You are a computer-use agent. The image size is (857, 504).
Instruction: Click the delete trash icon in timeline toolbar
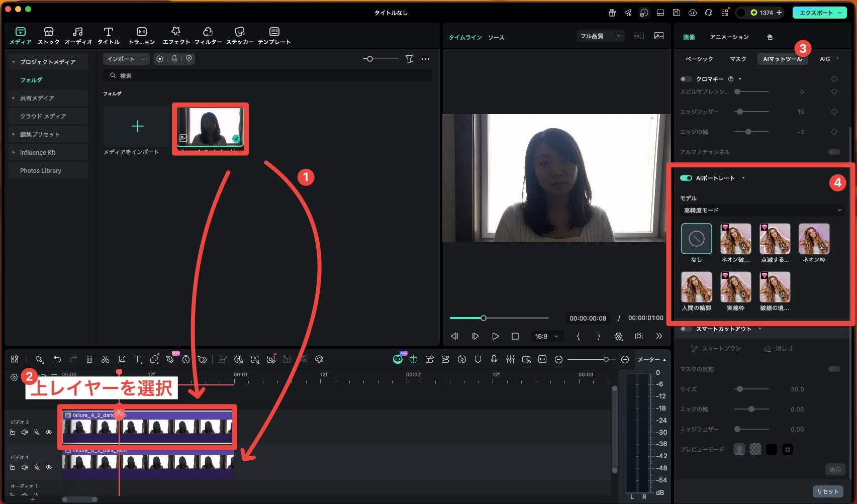[x=89, y=359]
